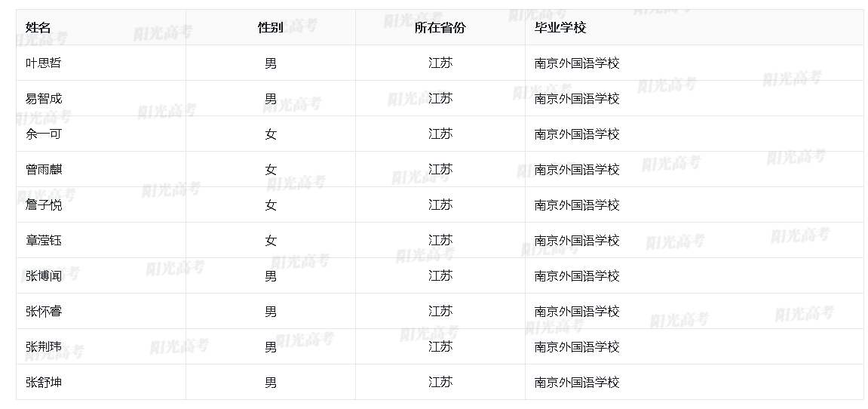The height and width of the screenshot is (409, 868).
Task: Click the name 章滢钰
Action: pos(44,241)
